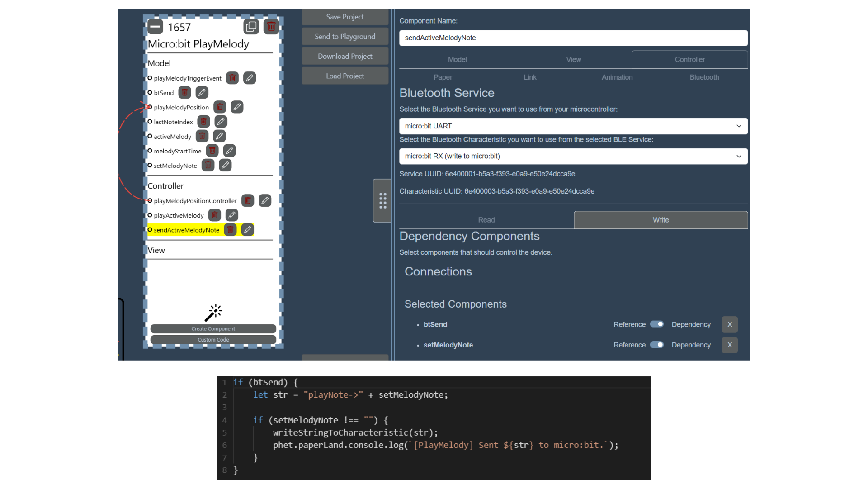Edit the playActiveMelody controller
868x489 pixels.
(232, 215)
